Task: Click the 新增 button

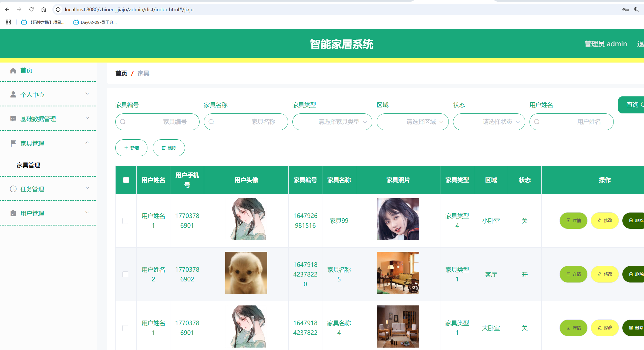Action: point(131,148)
